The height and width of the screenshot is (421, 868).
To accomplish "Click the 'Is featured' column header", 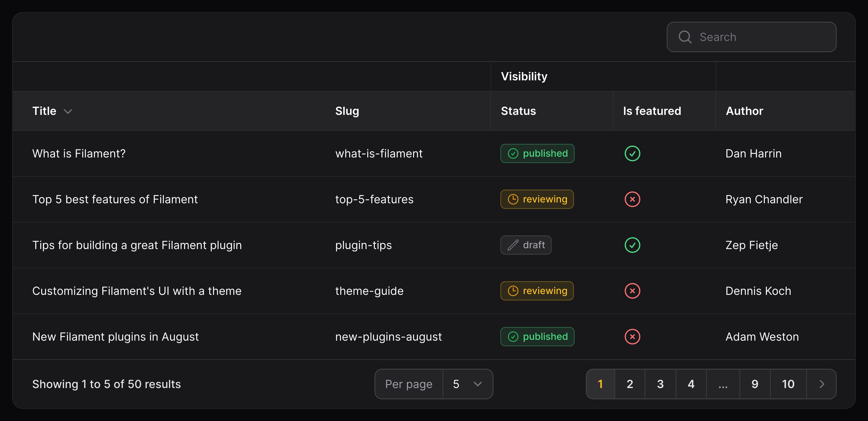I will tap(652, 111).
